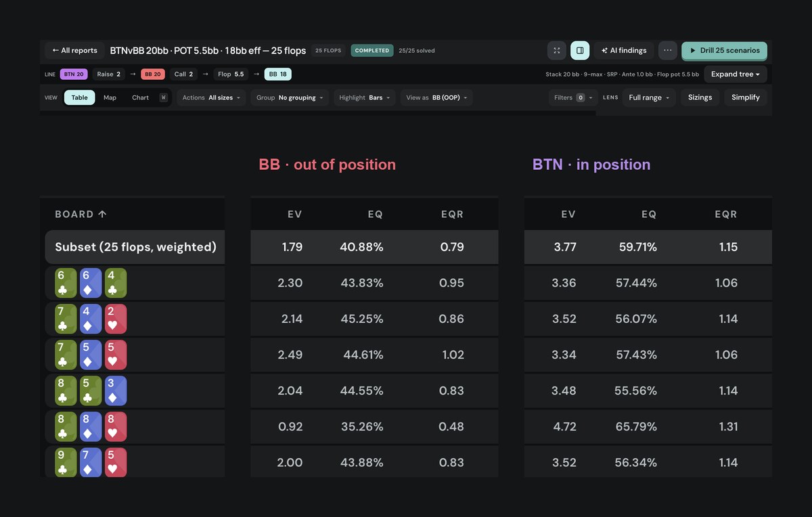Jump to the Call 2 action node
Image resolution: width=812 pixels, height=517 pixels.
point(183,74)
